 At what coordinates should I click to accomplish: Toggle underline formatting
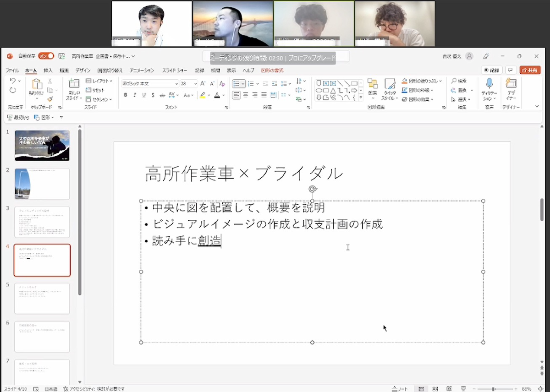[143, 95]
